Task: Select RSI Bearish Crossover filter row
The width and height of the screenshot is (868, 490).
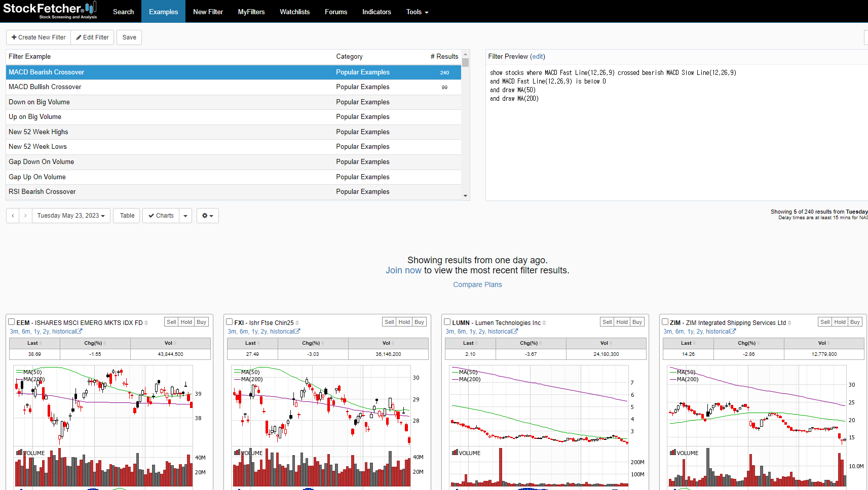Action: [234, 192]
